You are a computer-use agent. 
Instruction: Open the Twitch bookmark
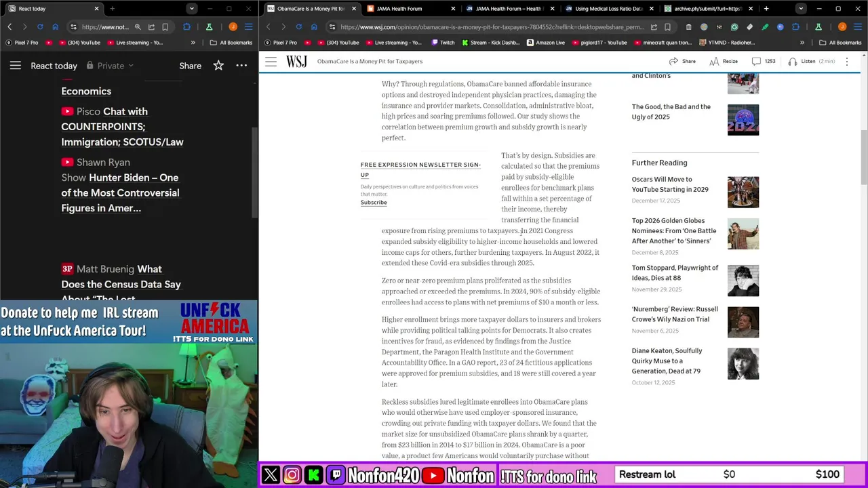pos(443,42)
